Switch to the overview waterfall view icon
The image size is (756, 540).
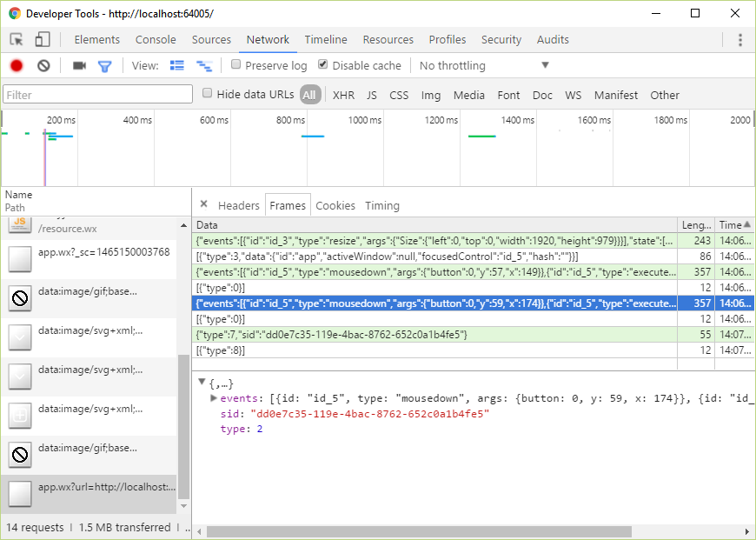pos(204,66)
